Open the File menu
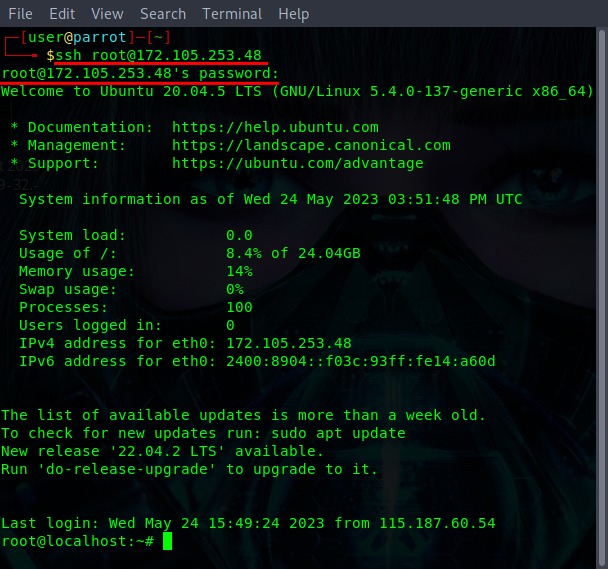Image resolution: width=608 pixels, height=569 pixels. pos(20,14)
